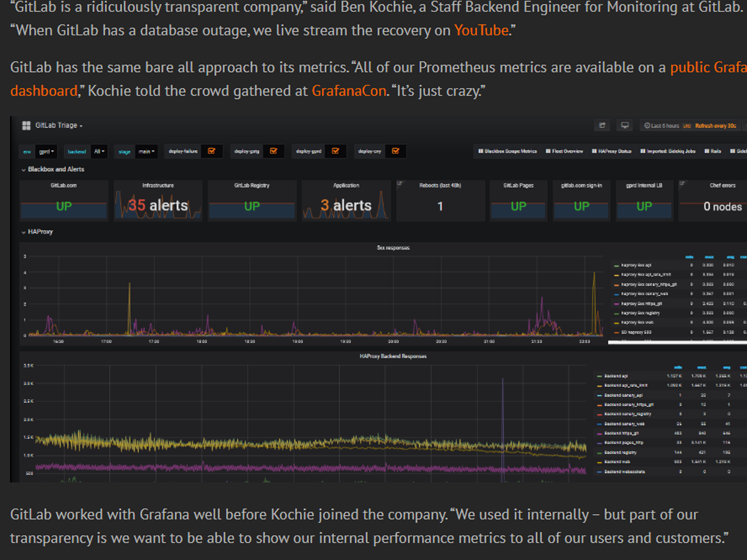Screen dimensions: 747x560
Task: Open the HAProxy Status dashboard link
Action: [x=611, y=151]
